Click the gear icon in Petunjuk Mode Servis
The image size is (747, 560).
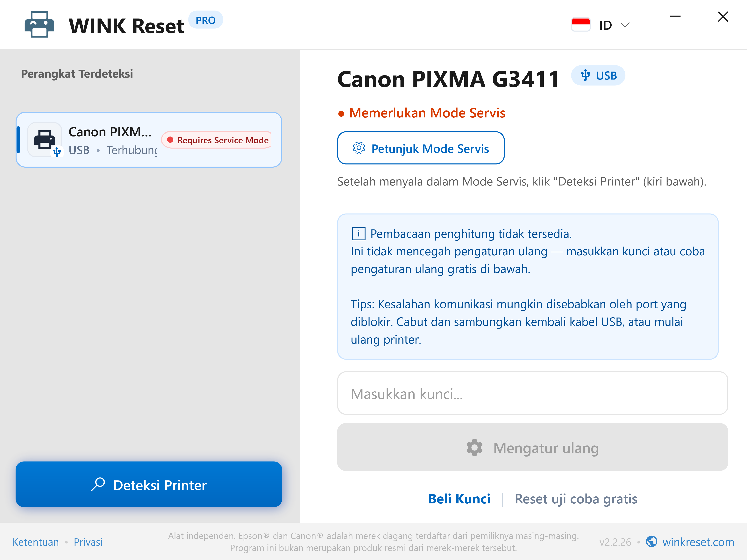(x=359, y=148)
